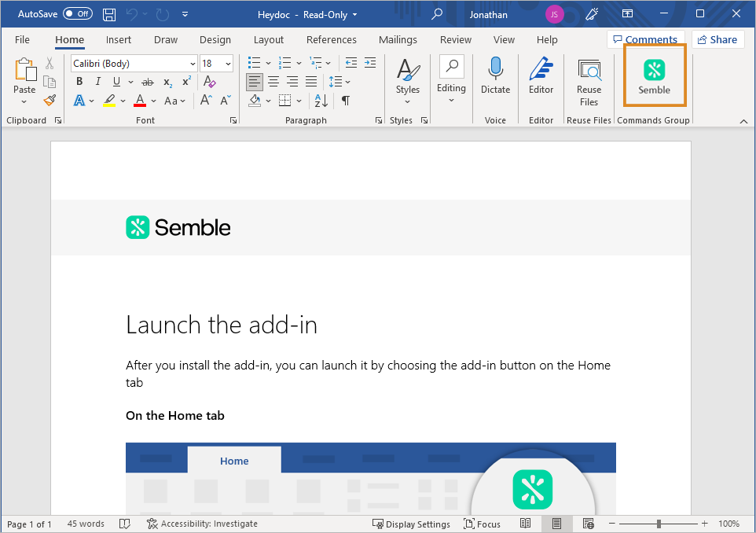Toggle Align Left

[x=255, y=82]
